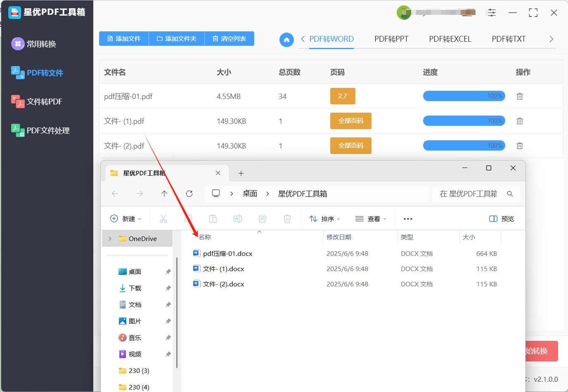Show more conversion tabs with right chevron
Screen dimensions: 568x392
(x=551, y=39)
